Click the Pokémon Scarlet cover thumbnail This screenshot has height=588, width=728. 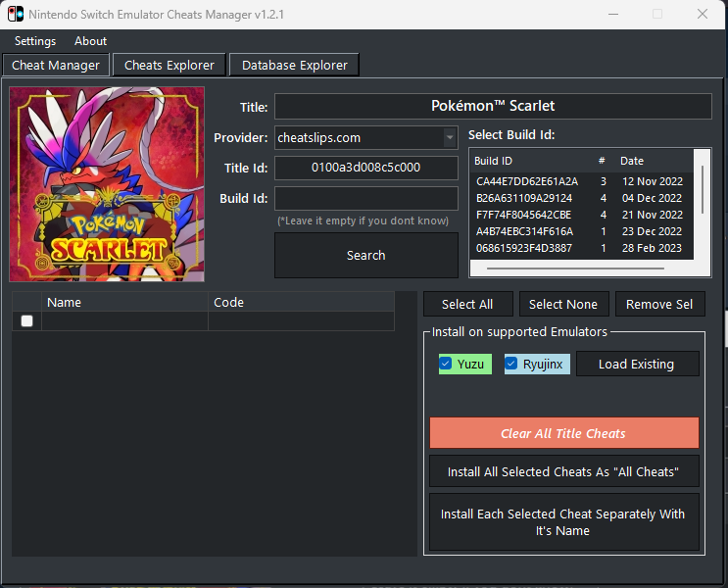pos(107,184)
